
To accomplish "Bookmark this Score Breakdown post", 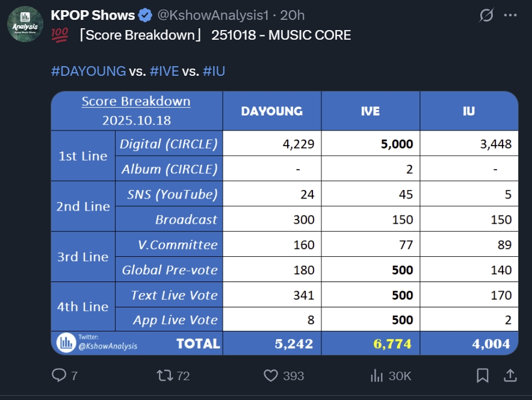I will coord(483,376).
